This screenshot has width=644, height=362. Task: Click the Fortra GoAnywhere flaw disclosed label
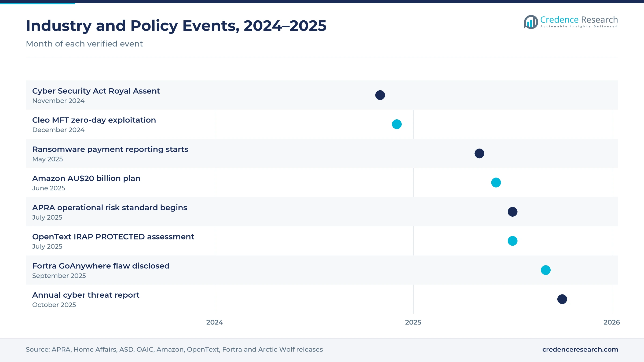coord(101,266)
